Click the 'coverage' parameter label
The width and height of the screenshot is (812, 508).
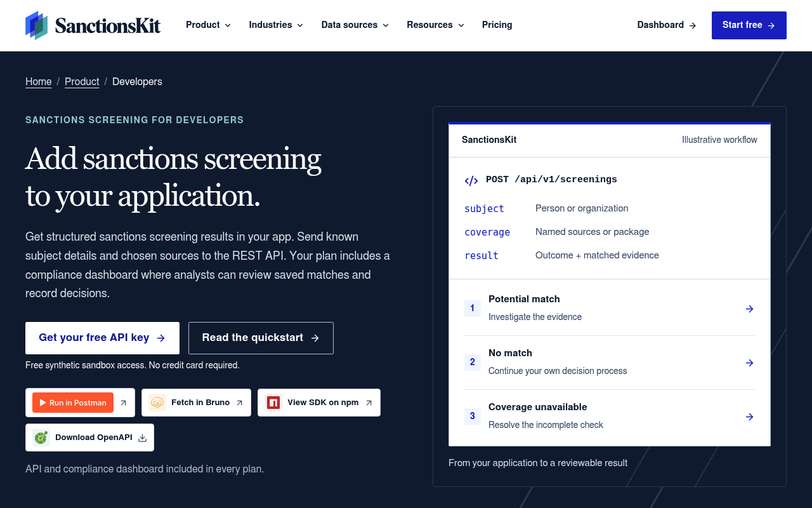coord(487,232)
